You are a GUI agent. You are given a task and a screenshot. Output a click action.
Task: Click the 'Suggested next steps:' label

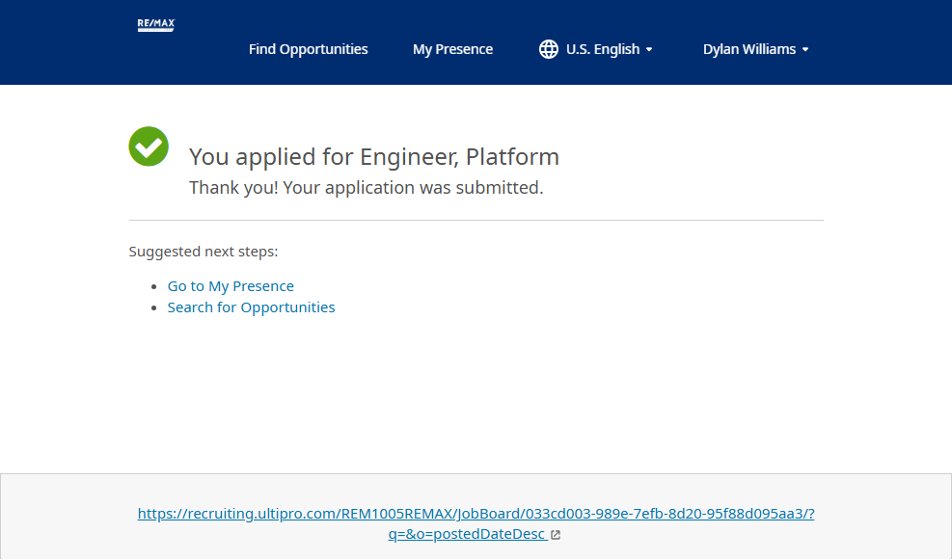pyautogui.click(x=204, y=252)
